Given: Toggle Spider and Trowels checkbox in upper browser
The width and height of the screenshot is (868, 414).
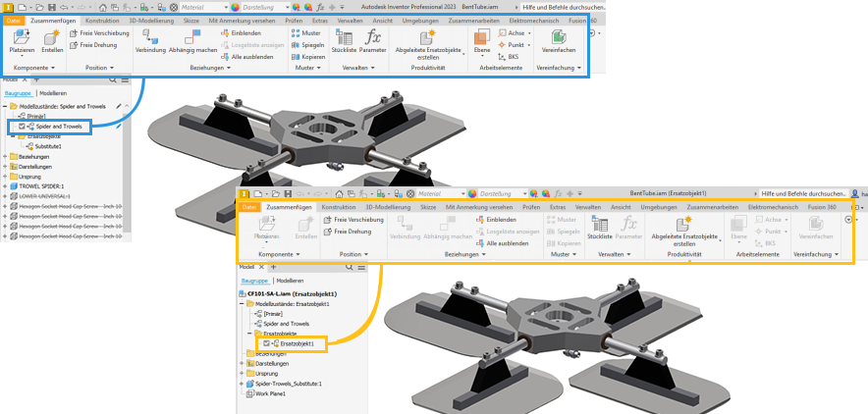Looking at the screenshot, I should pyautogui.click(x=22, y=127).
